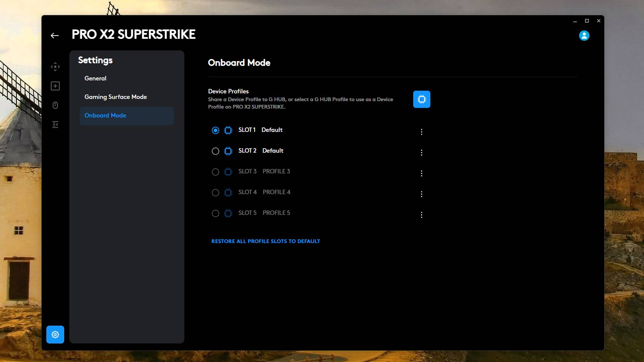Open the three-dot menu for SLOT 5
The width and height of the screenshot is (644, 362).
(x=421, y=215)
